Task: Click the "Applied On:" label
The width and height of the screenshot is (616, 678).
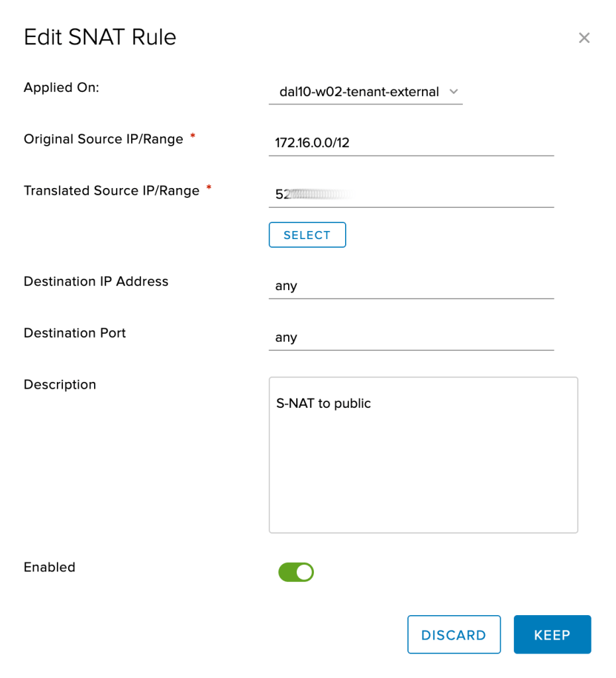Action: pos(62,87)
